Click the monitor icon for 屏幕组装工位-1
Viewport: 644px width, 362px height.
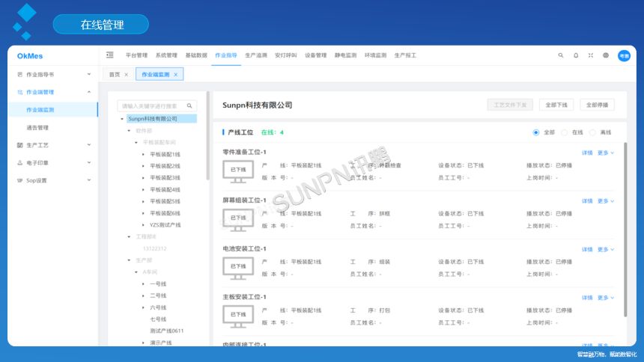click(238, 220)
